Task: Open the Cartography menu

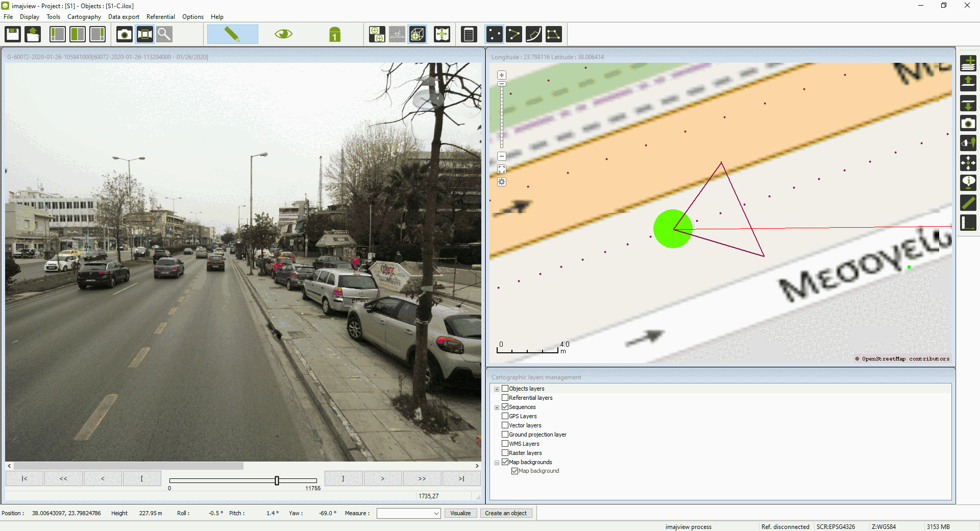Action: [x=84, y=17]
